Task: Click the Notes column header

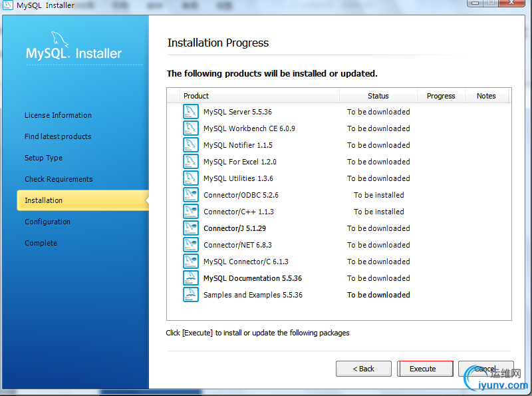Action: pos(486,96)
